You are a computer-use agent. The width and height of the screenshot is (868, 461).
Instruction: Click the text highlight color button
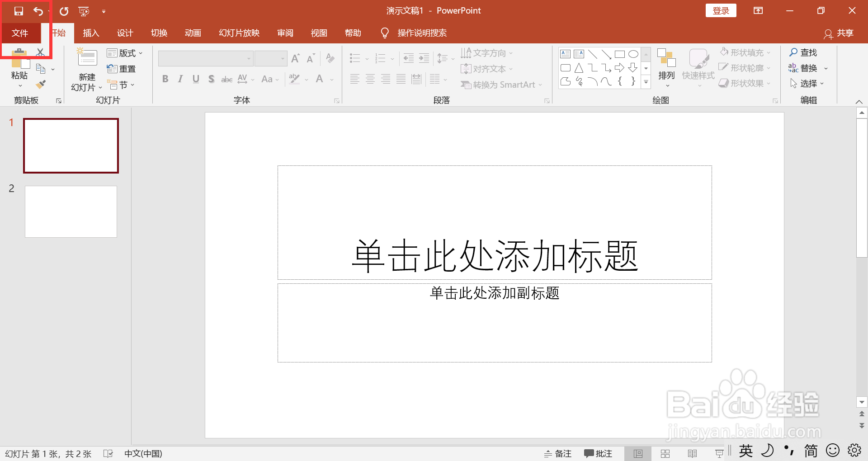pos(294,79)
